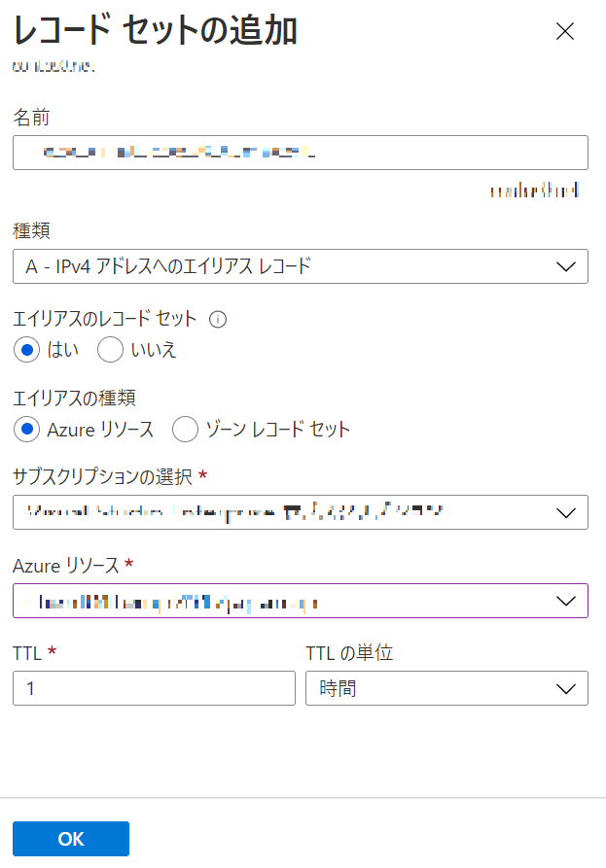Confirm with the OK button
The height and width of the screenshot is (868, 606).
[71, 839]
